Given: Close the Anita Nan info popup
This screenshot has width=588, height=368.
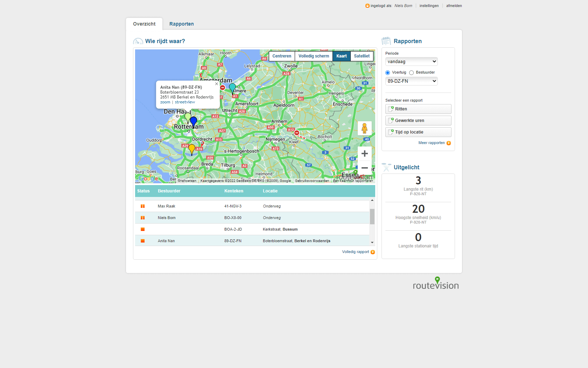Looking at the screenshot, I should 216,84.
